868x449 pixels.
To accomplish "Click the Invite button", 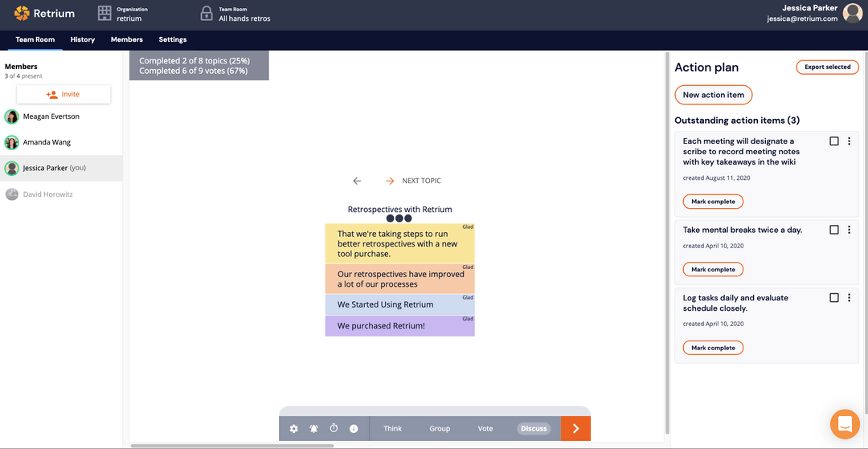I will point(63,95).
